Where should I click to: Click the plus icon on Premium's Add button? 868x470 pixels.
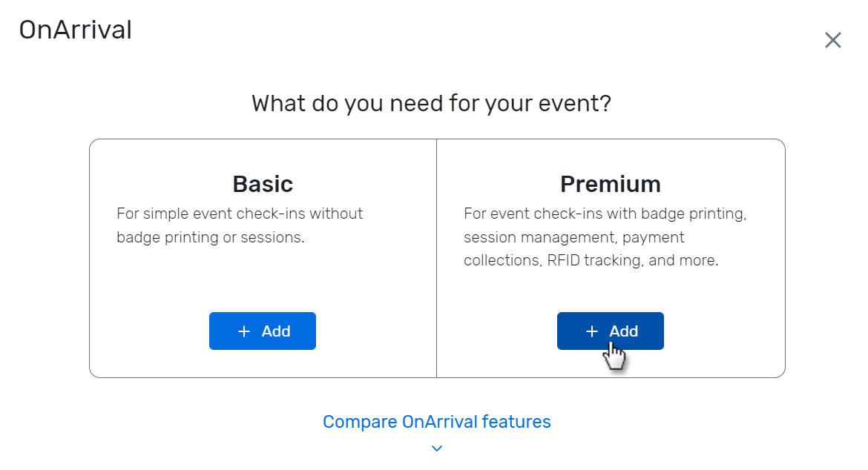(x=592, y=331)
